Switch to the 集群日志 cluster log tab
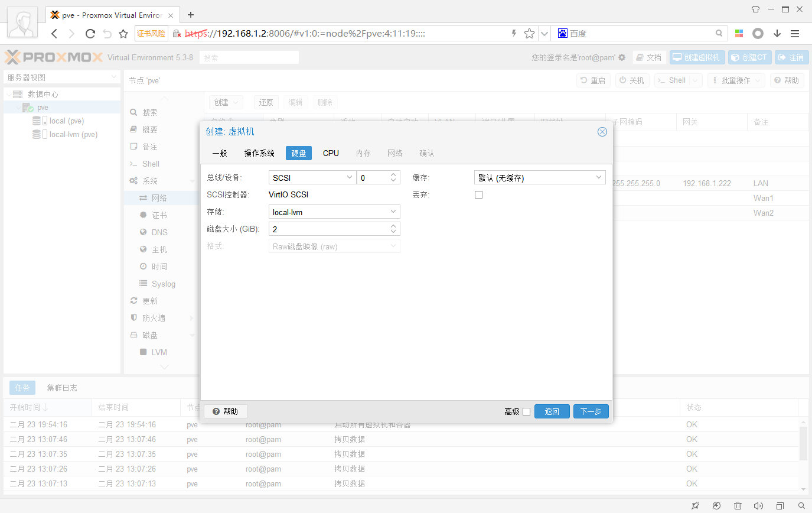The height and width of the screenshot is (513, 812). pos(62,388)
